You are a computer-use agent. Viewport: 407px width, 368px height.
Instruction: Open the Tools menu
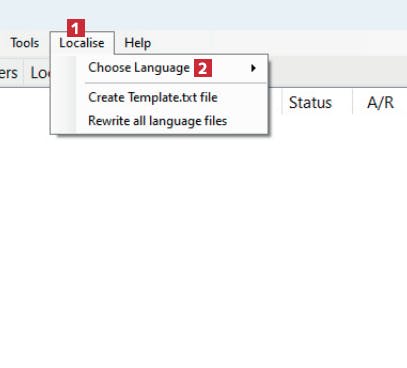point(25,43)
